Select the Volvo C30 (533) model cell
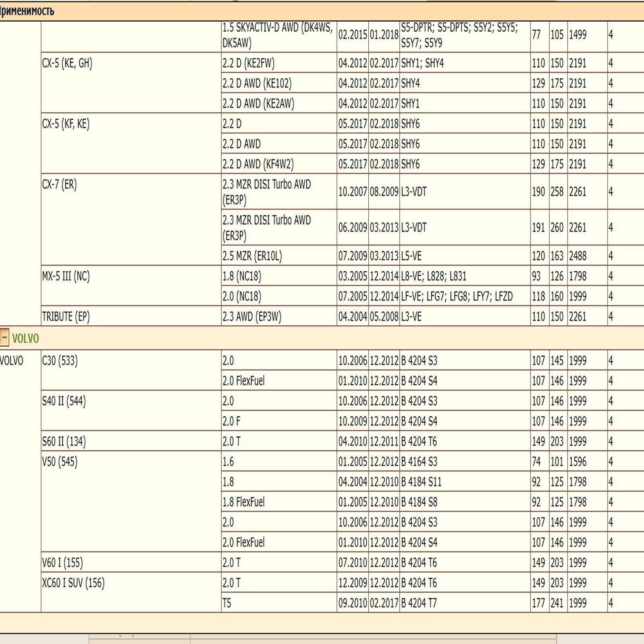This screenshot has width=644, height=644. 60,361
